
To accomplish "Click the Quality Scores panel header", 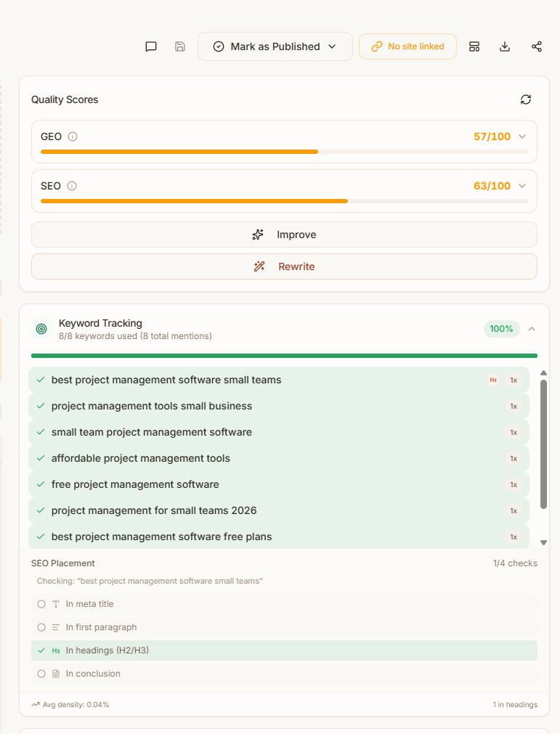I will click(x=64, y=99).
